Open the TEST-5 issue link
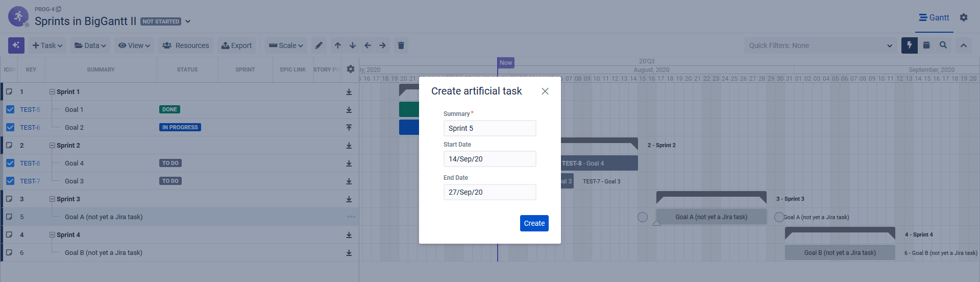This screenshot has width=980, height=282. pos(30,110)
